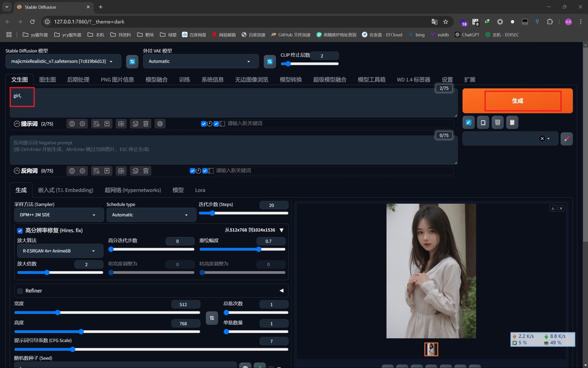The width and height of the screenshot is (588, 368).
Task: Open the prompt extra networks globe icon
Action: (x=72, y=124)
